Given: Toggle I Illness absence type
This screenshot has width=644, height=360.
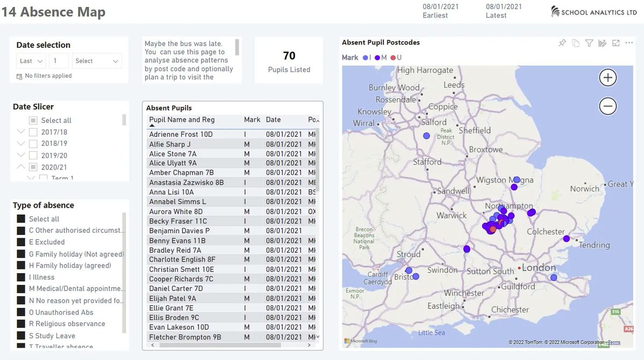Looking at the screenshot, I should (x=21, y=277).
